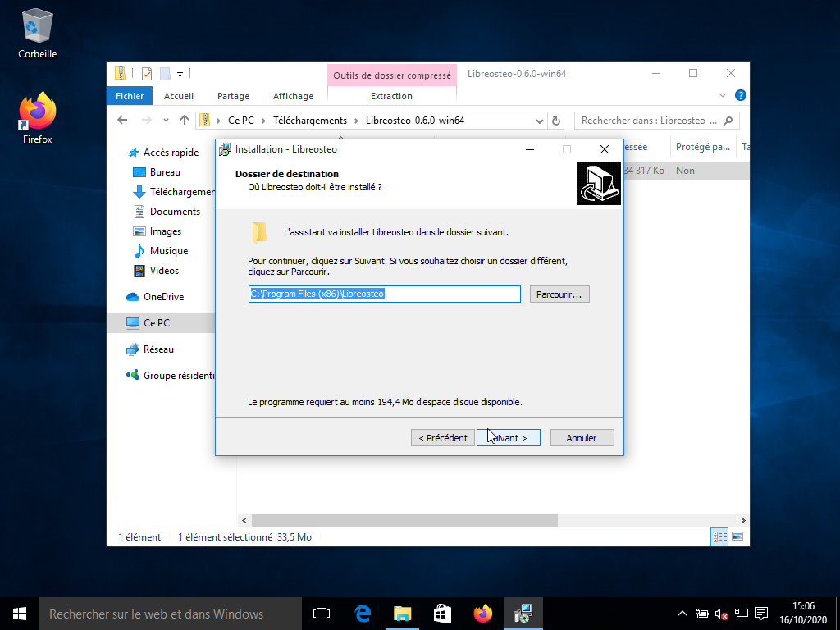
Task: Refresh the Explorer folder view
Action: [556, 121]
